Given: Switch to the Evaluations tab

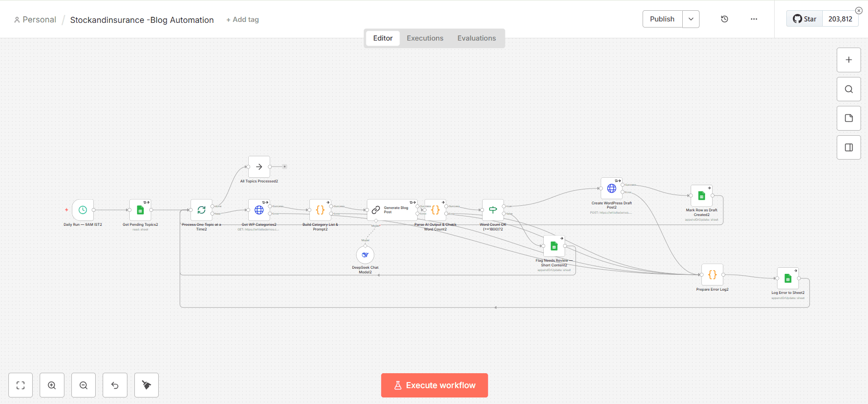Looking at the screenshot, I should (476, 38).
